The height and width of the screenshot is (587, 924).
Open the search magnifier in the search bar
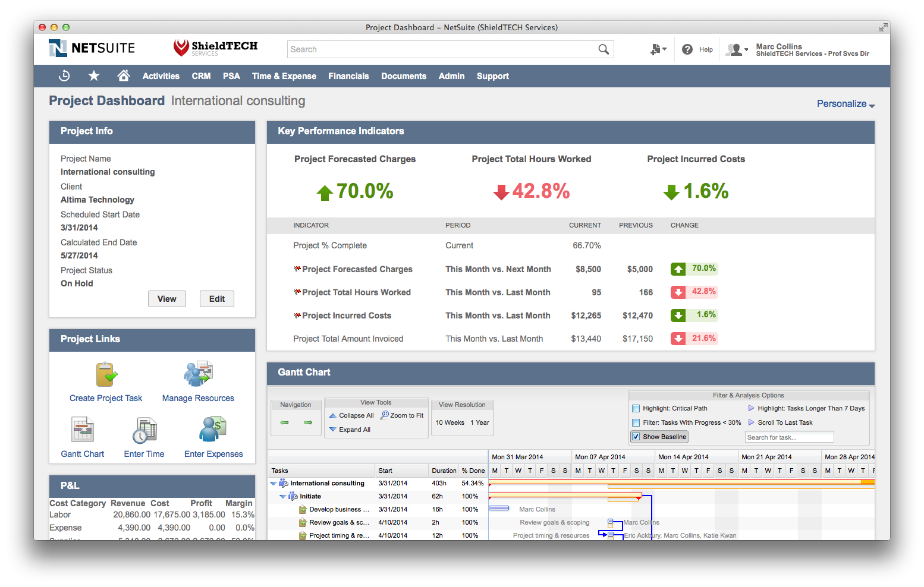(604, 49)
